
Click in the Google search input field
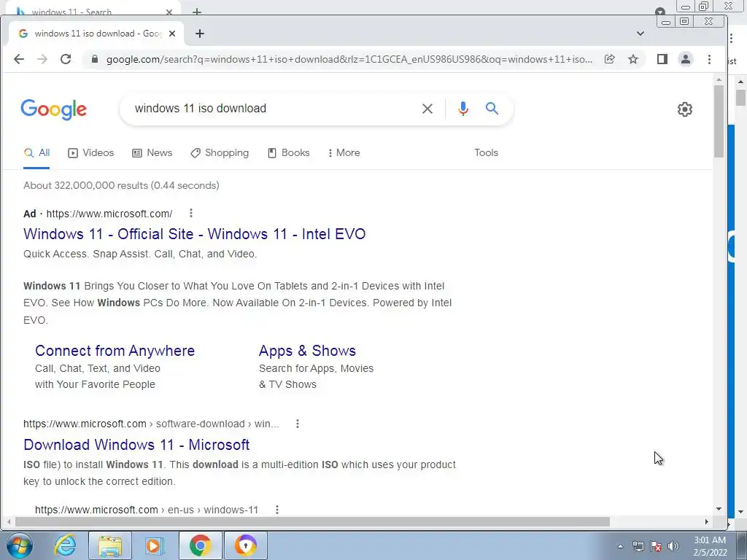271,109
